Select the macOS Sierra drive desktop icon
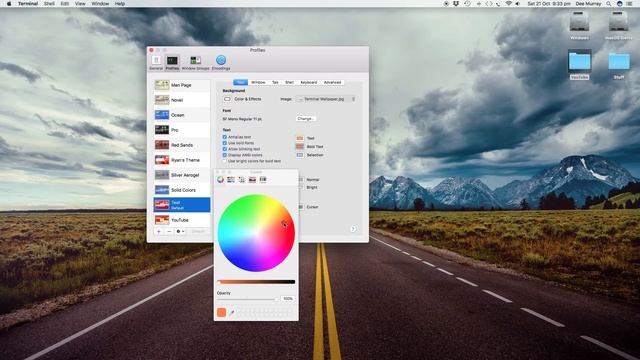This screenshot has width=640, height=360. pyautogui.click(x=618, y=25)
